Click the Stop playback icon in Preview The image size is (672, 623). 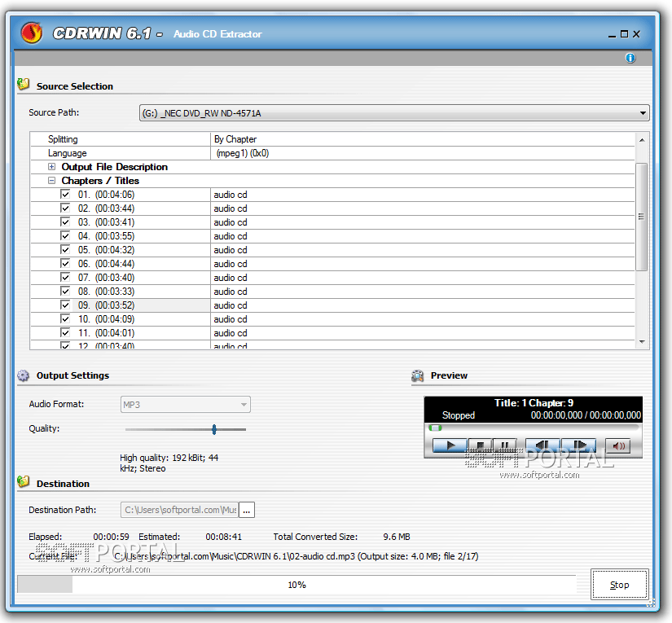click(x=481, y=446)
